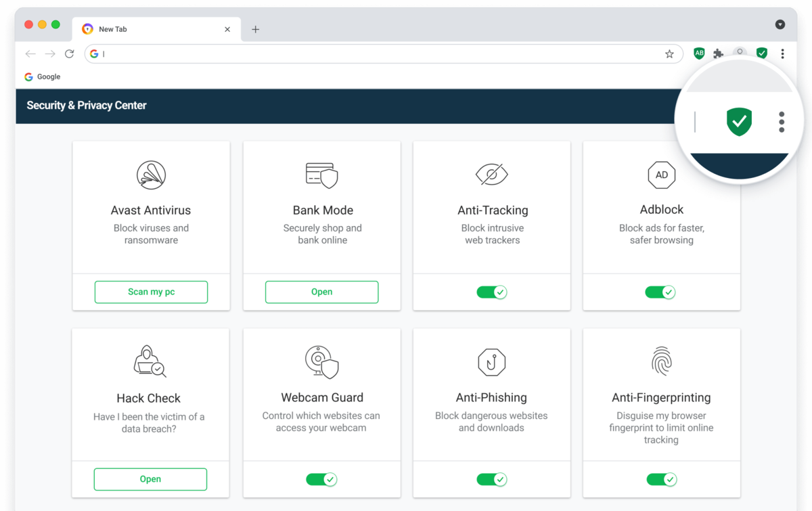The width and height of the screenshot is (812, 511).
Task: Click Open under Hack Check
Action: point(150,479)
